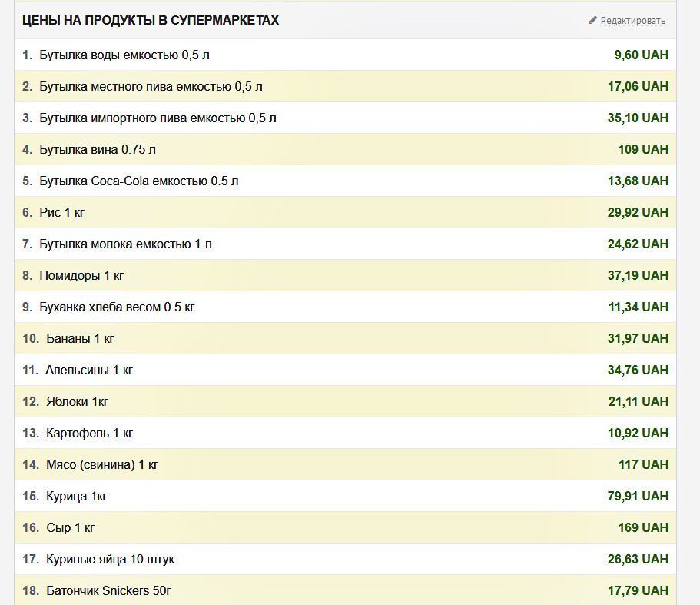The height and width of the screenshot is (605, 700).
Task: Select row 'Сыр 1 кг'
Action: pos(345,528)
